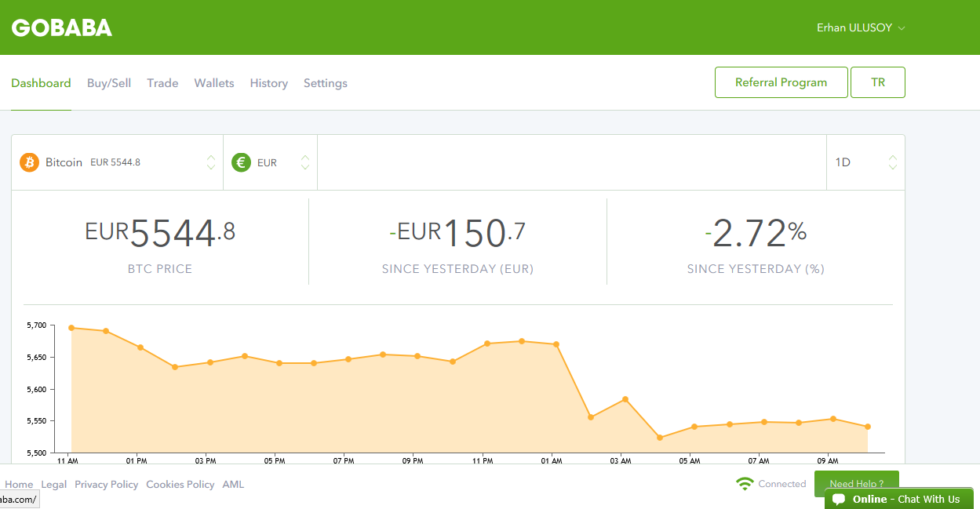Viewport: 980px width, 509px height.
Task: Click the green Wi-Fi connected icon
Action: (745, 484)
